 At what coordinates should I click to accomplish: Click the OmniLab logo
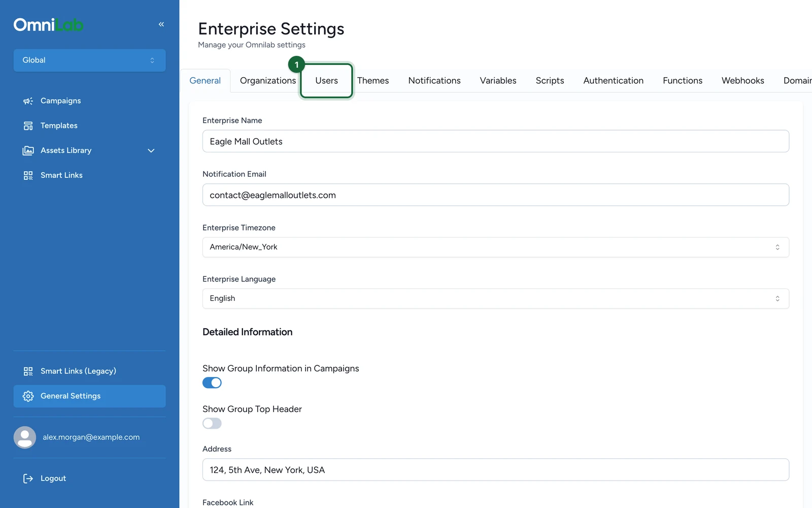coord(48,25)
